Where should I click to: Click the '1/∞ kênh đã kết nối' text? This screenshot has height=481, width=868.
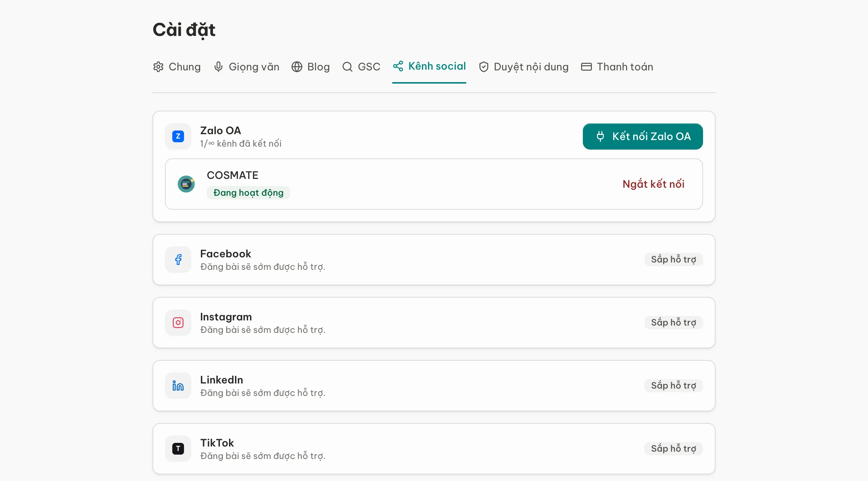[241, 144]
